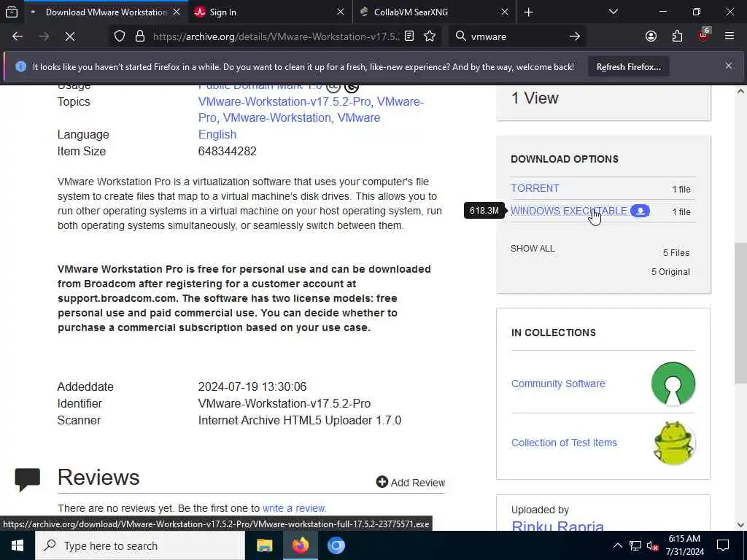Click the green Community Software logo
Viewport: 747px width, 560px height.
pos(673,384)
